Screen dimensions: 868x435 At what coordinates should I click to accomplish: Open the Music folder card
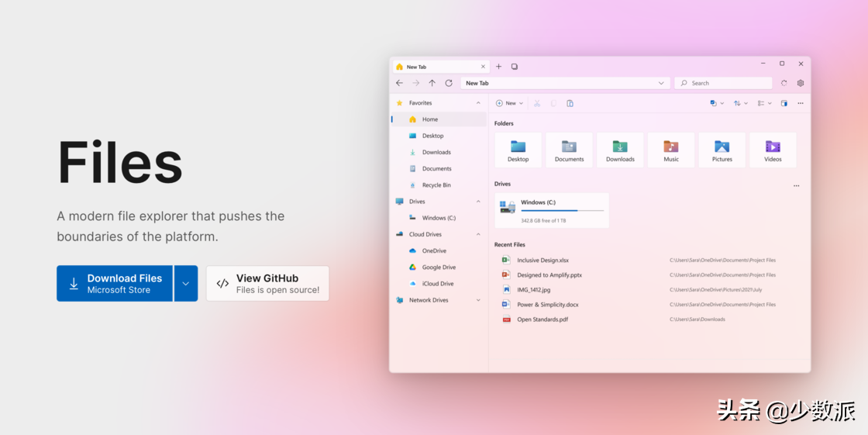pos(671,150)
